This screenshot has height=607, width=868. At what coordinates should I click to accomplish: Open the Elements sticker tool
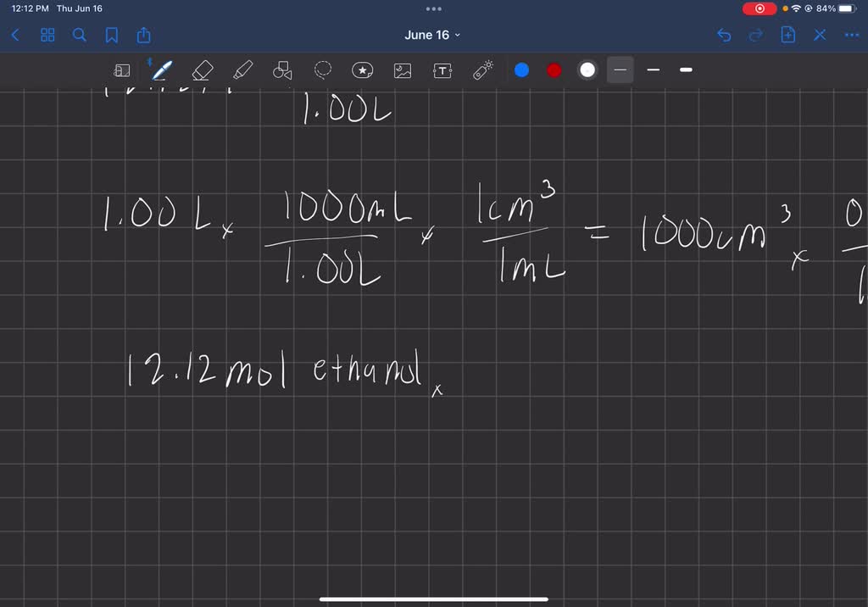click(x=363, y=70)
